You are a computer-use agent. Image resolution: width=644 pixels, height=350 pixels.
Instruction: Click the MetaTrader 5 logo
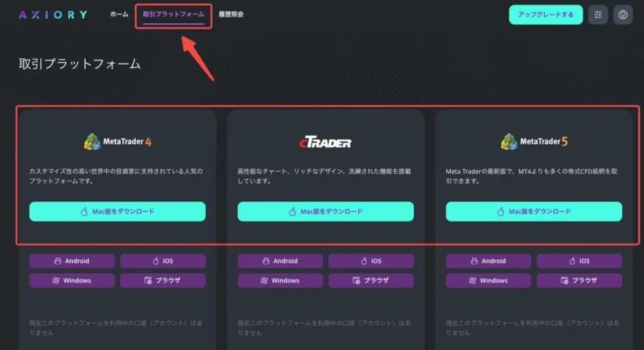[x=534, y=142]
